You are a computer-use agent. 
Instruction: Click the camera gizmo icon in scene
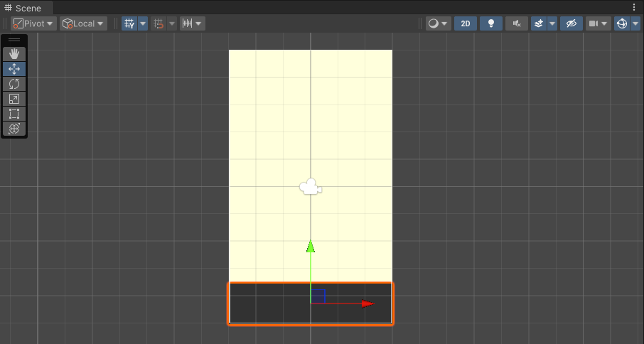[x=311, y=187]
